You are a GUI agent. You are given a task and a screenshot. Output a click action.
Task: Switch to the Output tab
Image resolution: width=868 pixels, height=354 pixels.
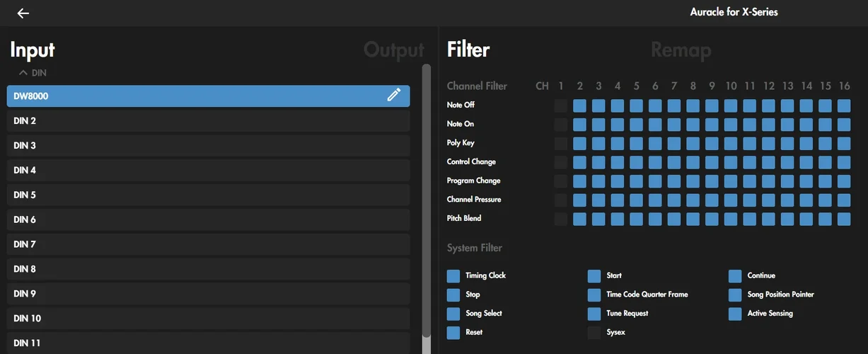pos(393,50)
